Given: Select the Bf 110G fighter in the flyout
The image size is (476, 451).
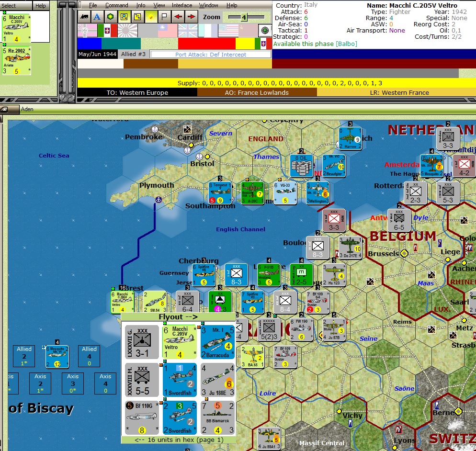Looking at the screenshot, I should [x=142, y=418].
